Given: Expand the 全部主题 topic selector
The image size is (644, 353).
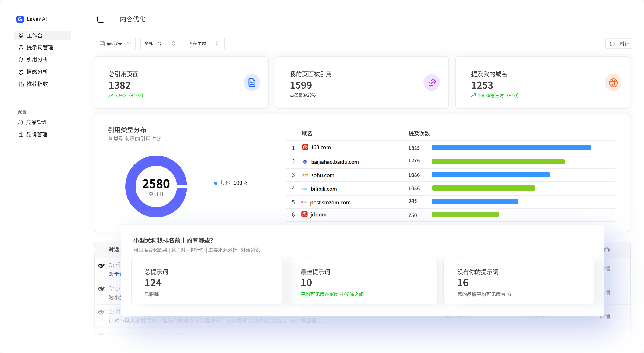Looking at the screenshot, I should click(x=204, y=44).
